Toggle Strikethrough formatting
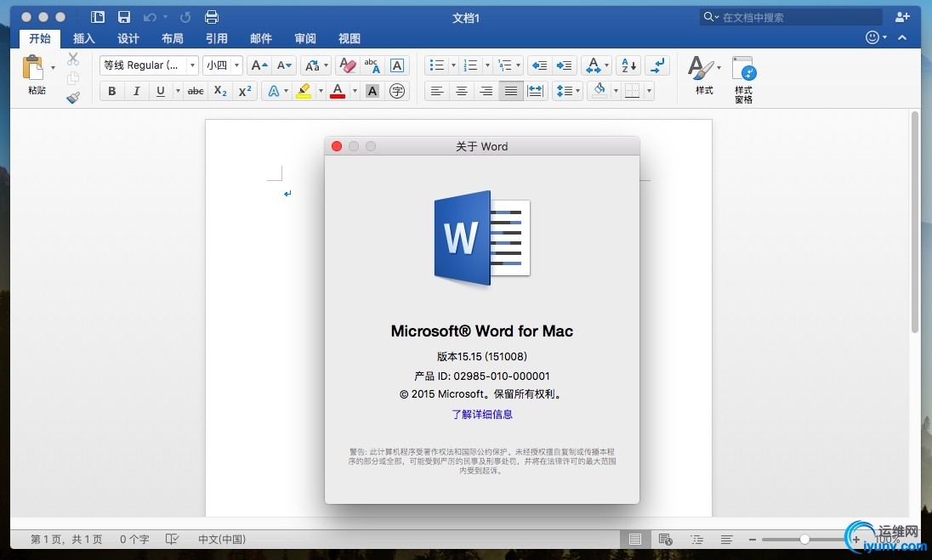 (196, 91)
